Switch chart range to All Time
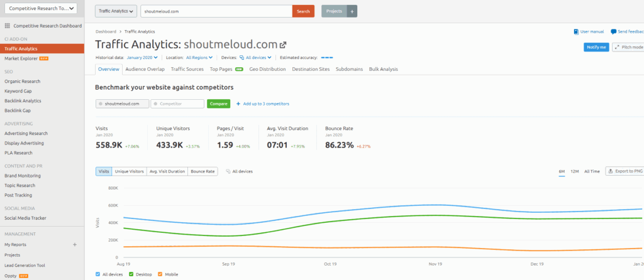The image size is (644, 280). (x=592, y=171)
